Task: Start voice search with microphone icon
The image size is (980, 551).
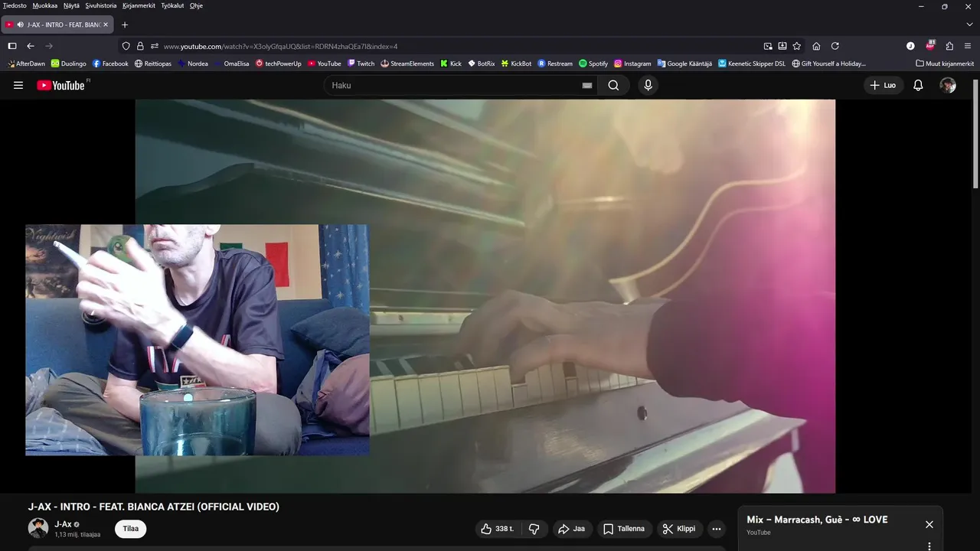Action: (648, 85)
